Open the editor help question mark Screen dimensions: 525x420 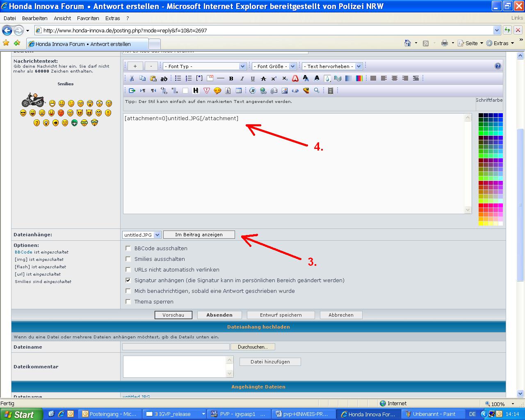point(498,66)
